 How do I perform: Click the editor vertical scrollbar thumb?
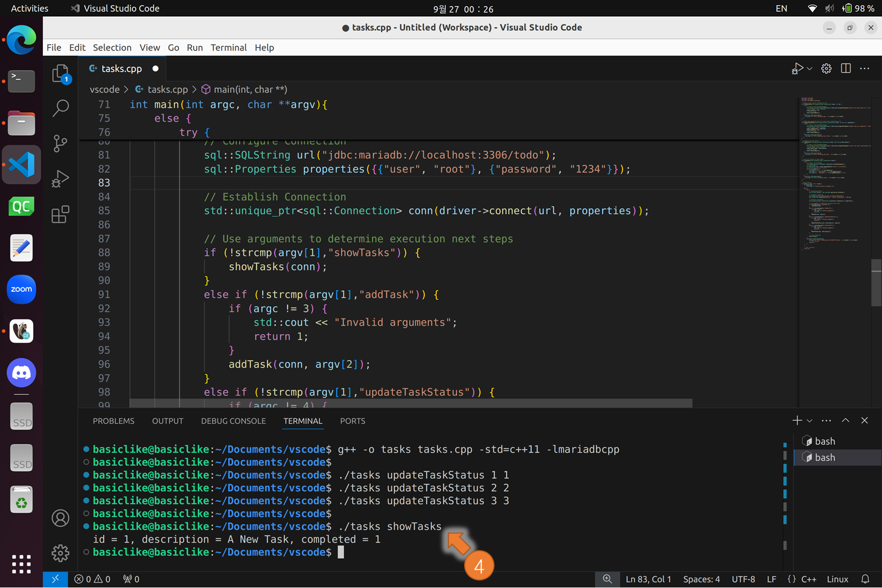tap(876, 283)
